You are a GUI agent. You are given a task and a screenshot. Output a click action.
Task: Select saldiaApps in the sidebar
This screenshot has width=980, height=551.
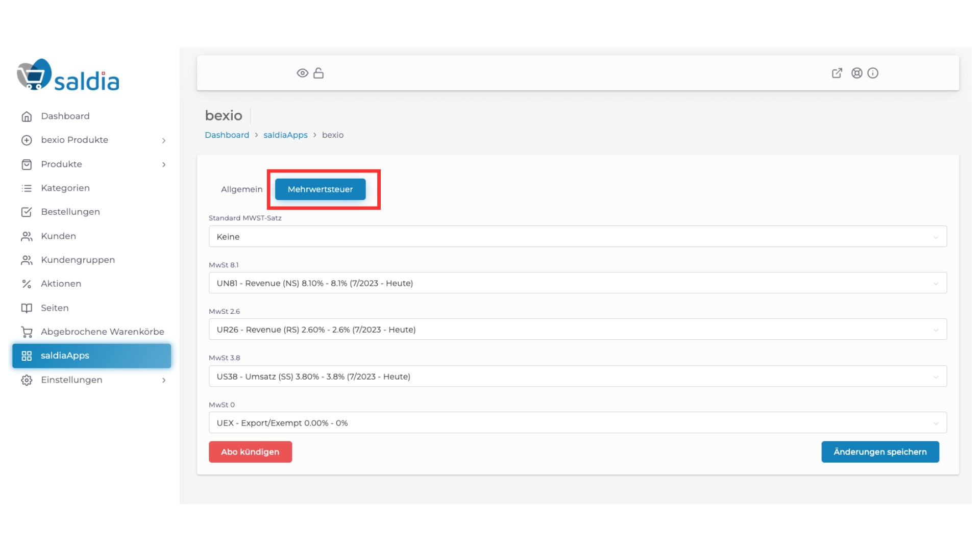tap(91, 356)
